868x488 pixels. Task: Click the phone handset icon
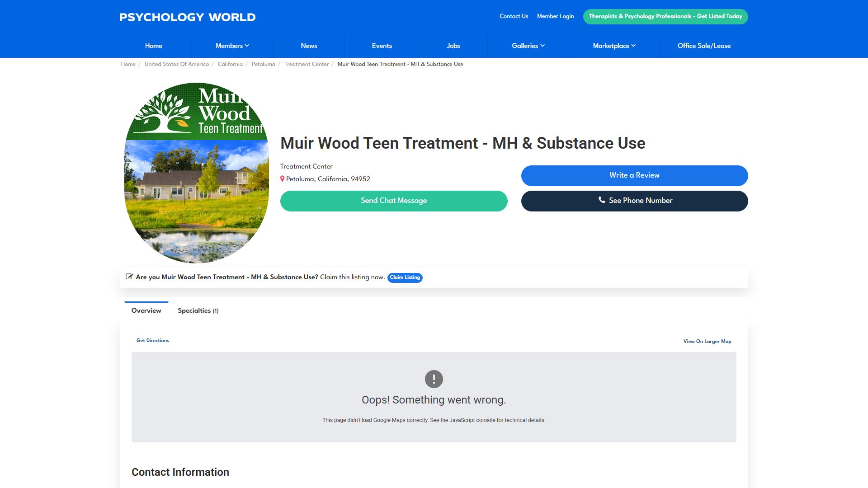pos(602,200)
